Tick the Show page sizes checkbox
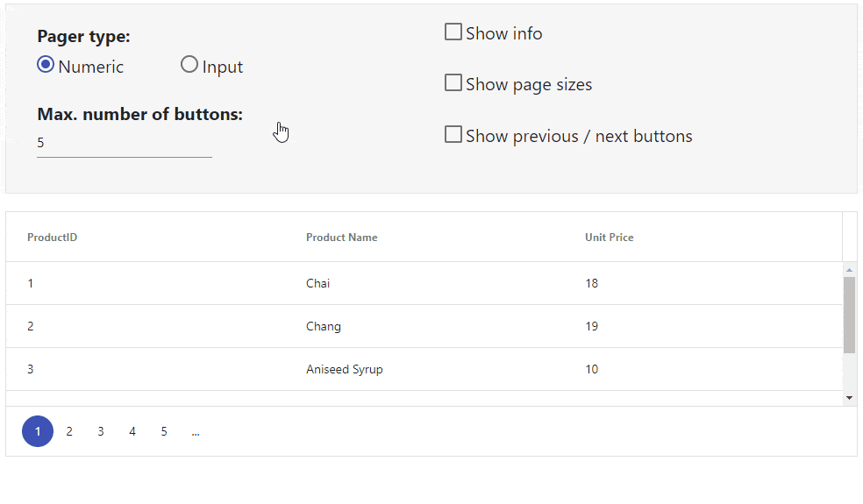The height and width of the screenshot is (504, 863). [453, 83]
